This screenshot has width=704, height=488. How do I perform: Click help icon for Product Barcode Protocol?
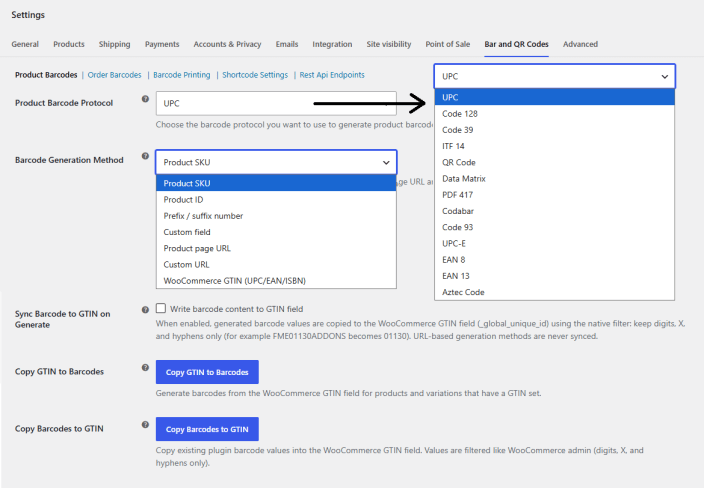[145, 99]
